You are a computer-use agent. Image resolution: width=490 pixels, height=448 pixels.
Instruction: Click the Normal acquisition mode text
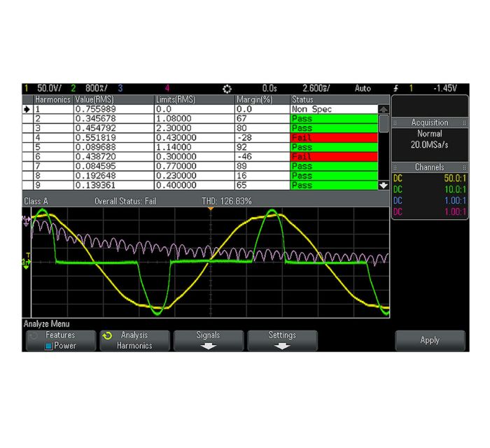430,134
